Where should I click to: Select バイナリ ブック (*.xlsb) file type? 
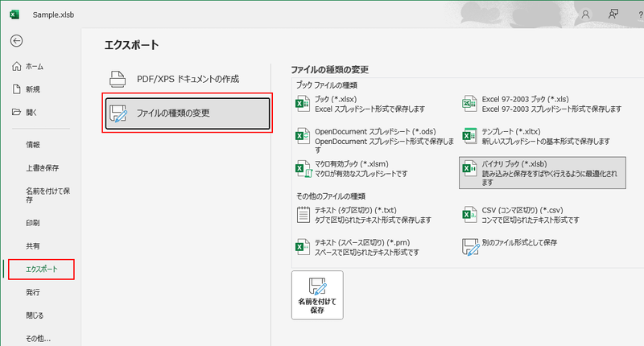click(542, 173)
